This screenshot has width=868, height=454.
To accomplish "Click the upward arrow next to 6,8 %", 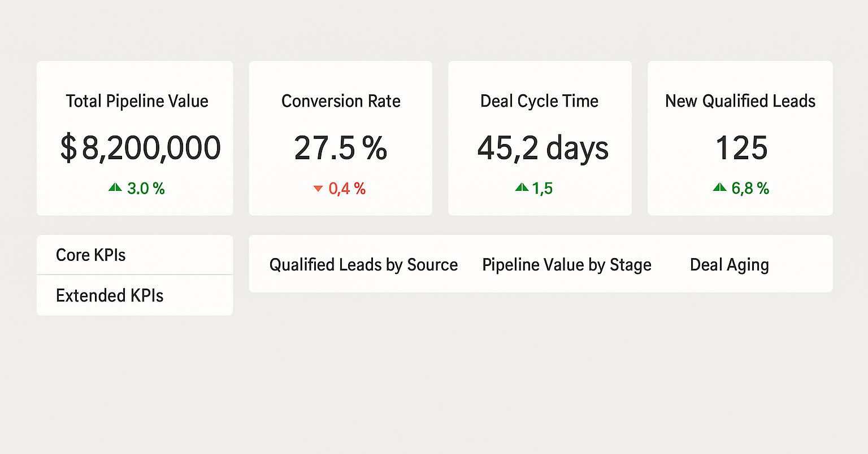I will coord(719,187).
